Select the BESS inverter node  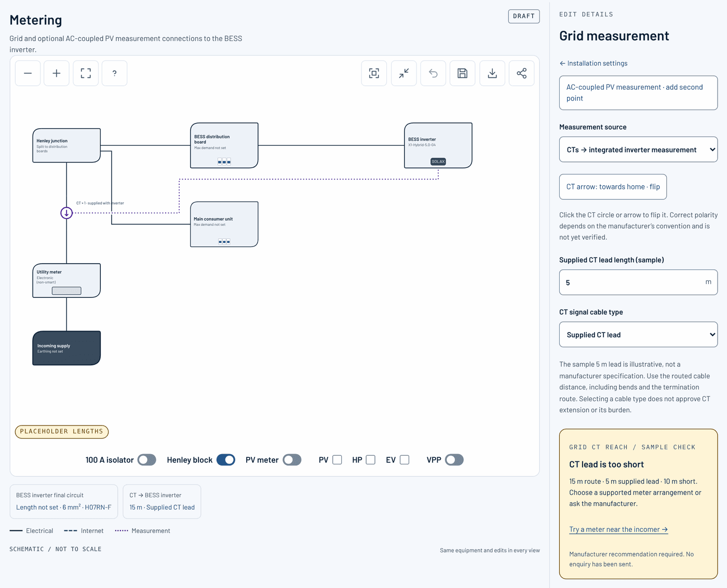coord(438,145)
